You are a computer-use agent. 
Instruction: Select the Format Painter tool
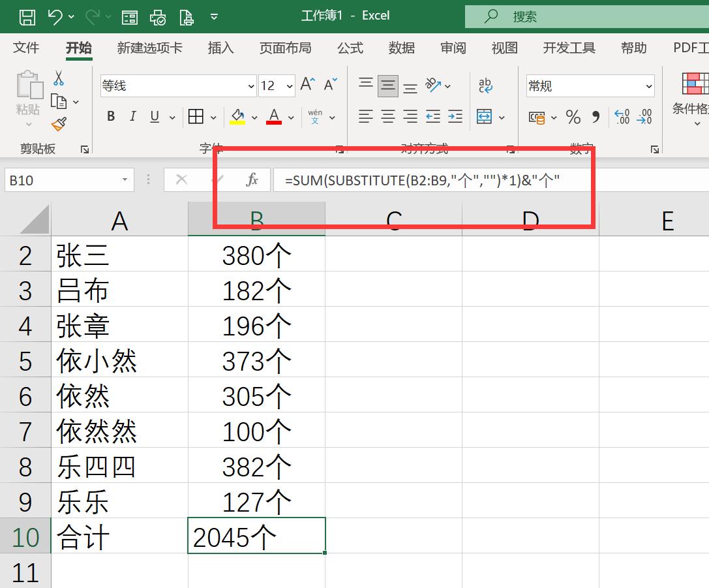click(59, 123)
